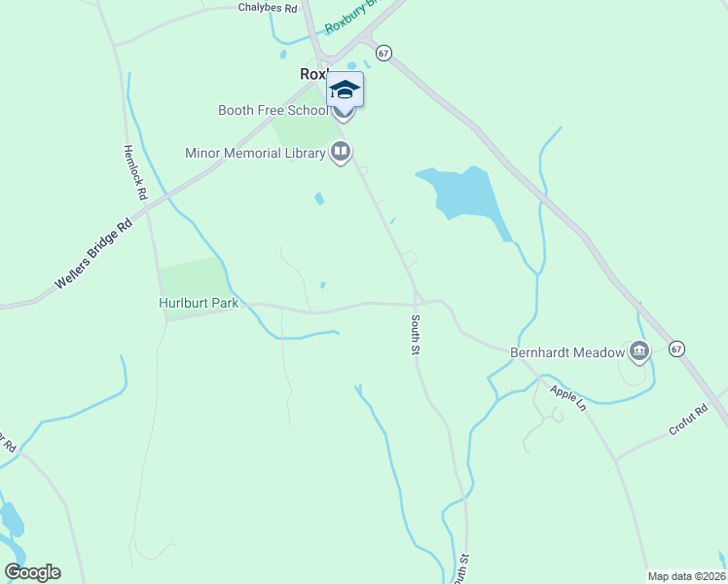Click the graduation cap school marker

click(345, 90)
